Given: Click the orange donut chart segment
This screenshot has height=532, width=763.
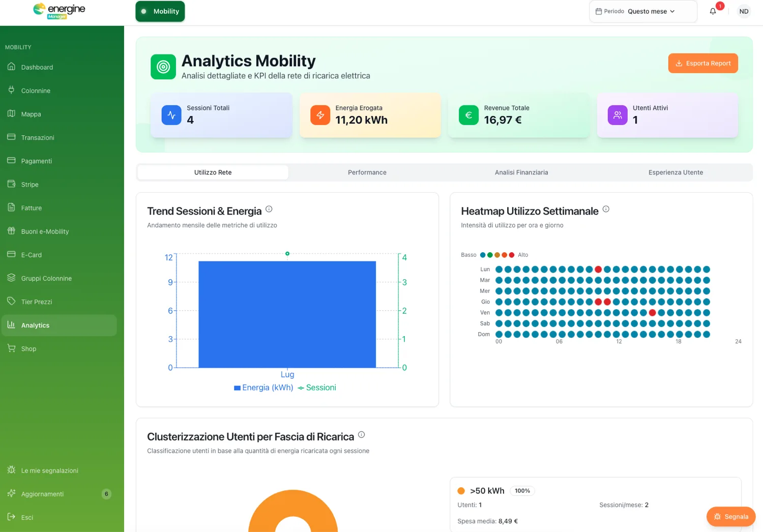Looking at the screenshot, I should 292,504.
